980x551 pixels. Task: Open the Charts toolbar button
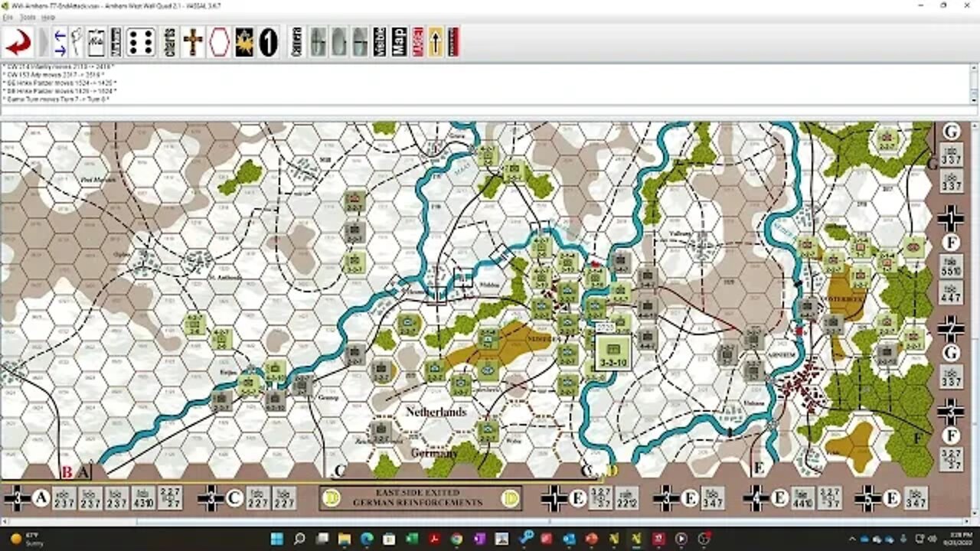(x=170, y=42)
